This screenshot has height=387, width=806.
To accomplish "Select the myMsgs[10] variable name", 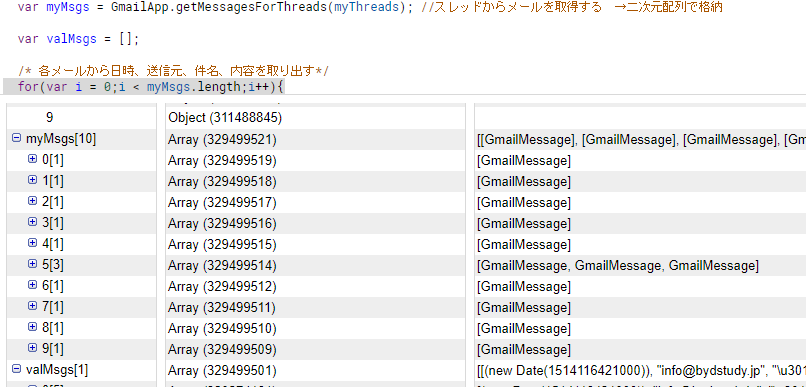I will (x=61, y=139).
